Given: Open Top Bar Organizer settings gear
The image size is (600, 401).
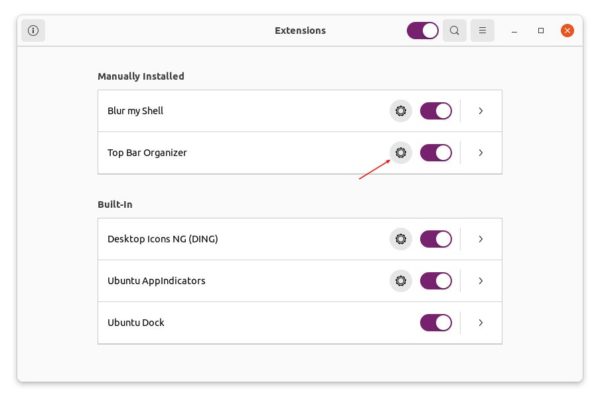Looking at the screenshot, I should [400, 153].
